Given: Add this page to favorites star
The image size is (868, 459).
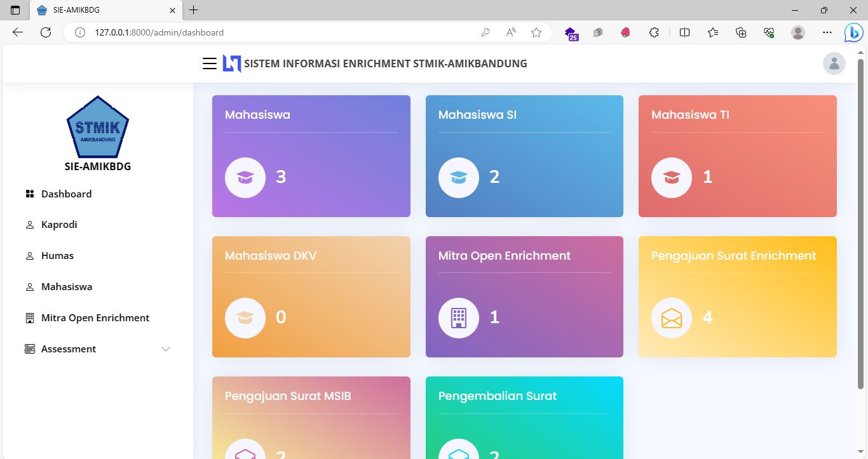Looking at the screenshot, I should (x=536, y=32).
